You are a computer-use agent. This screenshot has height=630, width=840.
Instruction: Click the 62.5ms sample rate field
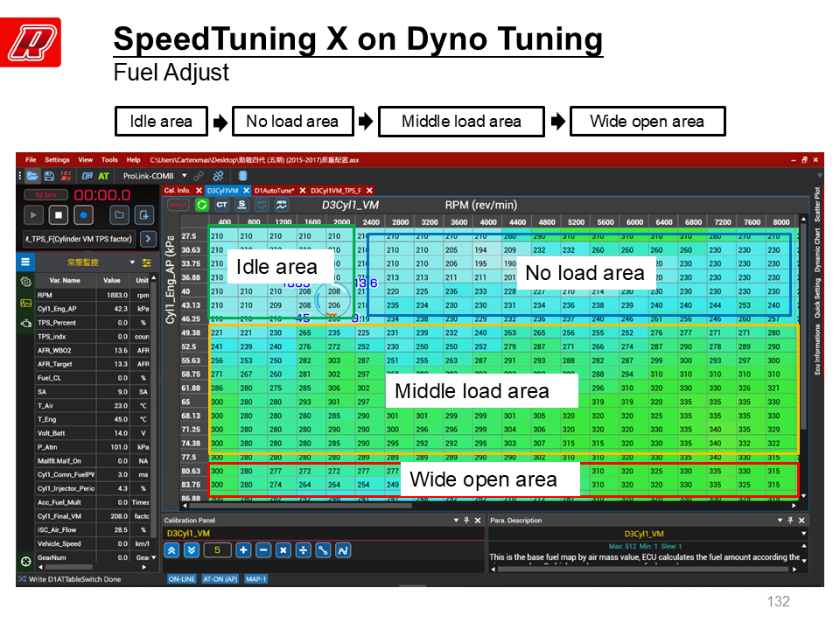46,194
